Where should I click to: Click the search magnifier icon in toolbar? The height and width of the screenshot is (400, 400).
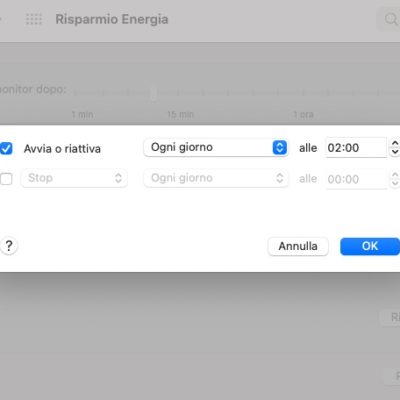[x=391, y=19]
